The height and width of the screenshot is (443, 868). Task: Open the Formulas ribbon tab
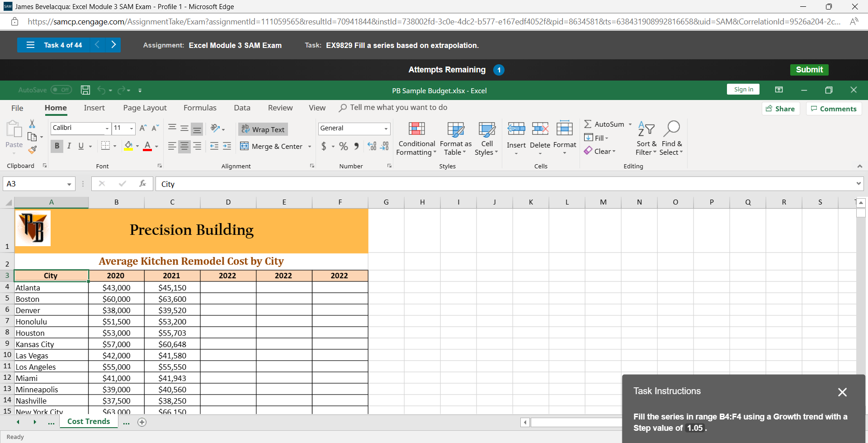(x=200, y=108)
